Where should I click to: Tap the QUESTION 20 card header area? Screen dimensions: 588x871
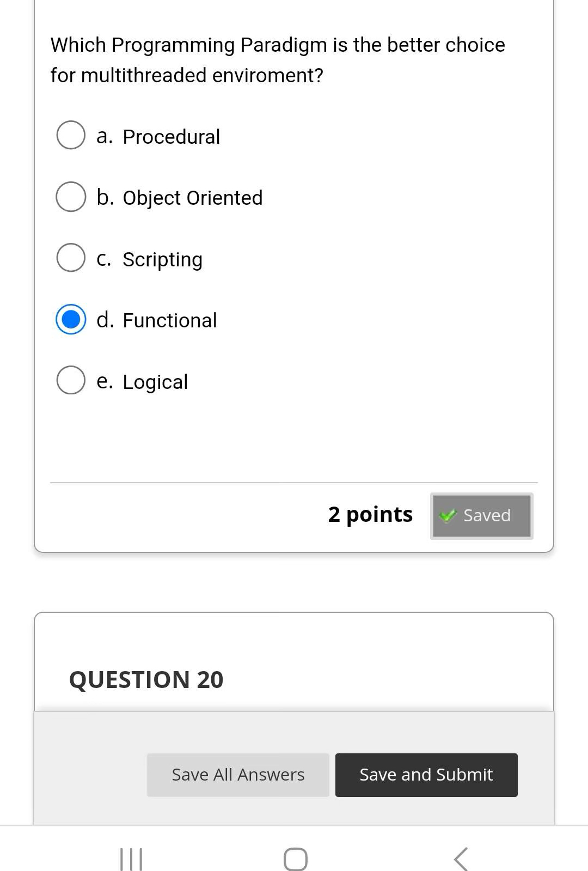(x=294, y=654)
